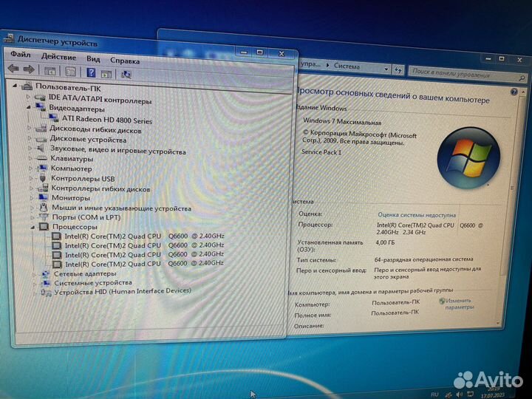This screenshot has height=399, width=532.
Task: Click the volume speaker icon in system tray
Action: click(x=459, y=395)
